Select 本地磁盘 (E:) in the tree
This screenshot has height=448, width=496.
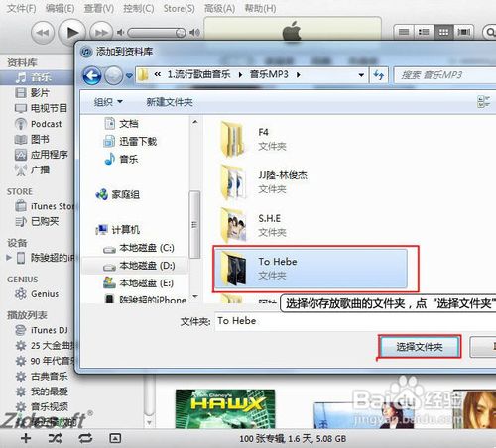[138, 283]
